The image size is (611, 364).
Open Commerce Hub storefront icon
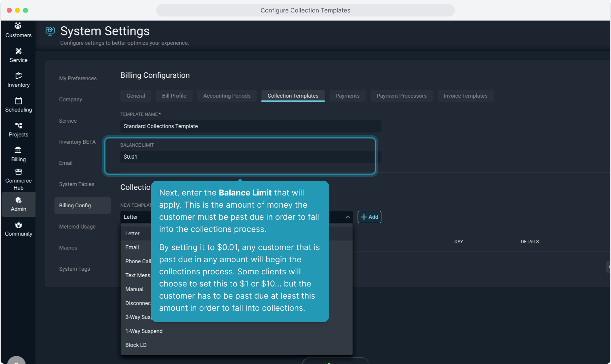point(18,172)
